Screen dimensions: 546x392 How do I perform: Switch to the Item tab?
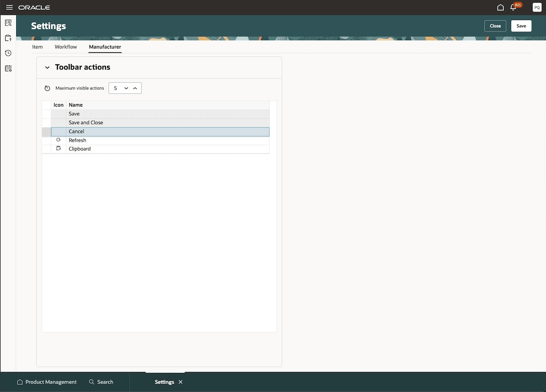point(38,47)
